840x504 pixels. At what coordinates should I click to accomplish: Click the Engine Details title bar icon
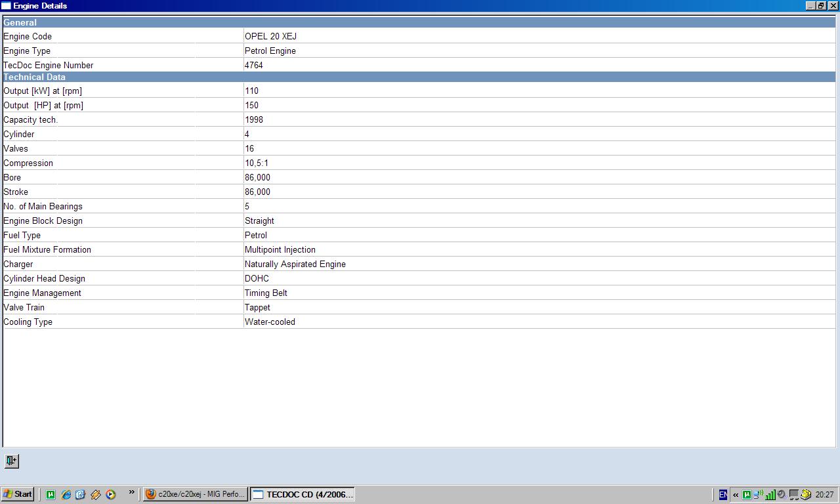[6, 5]
